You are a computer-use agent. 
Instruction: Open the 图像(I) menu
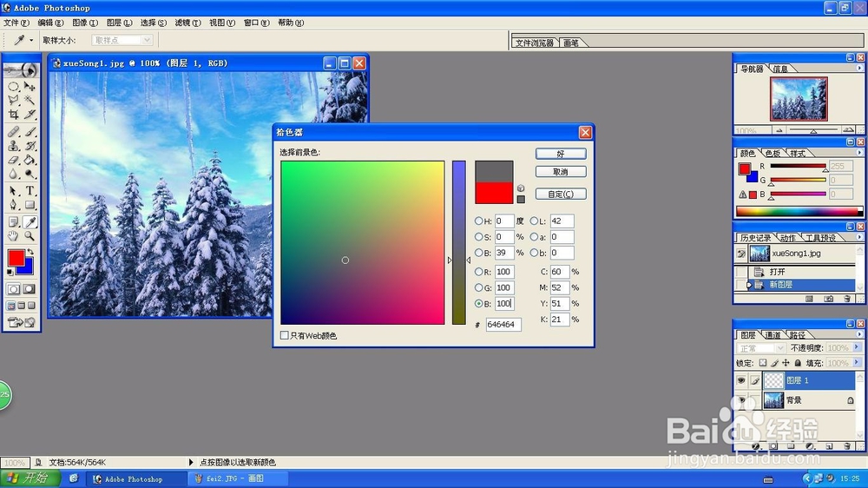coord(85,23)
